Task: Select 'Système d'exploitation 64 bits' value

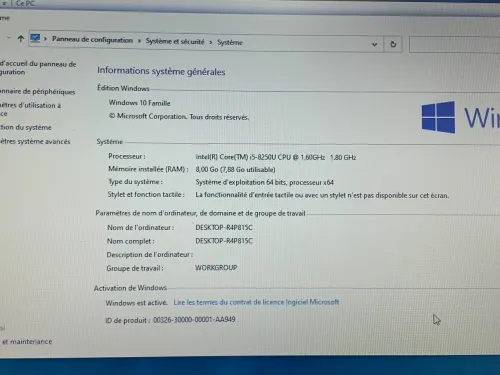Action: click(264, 182)
